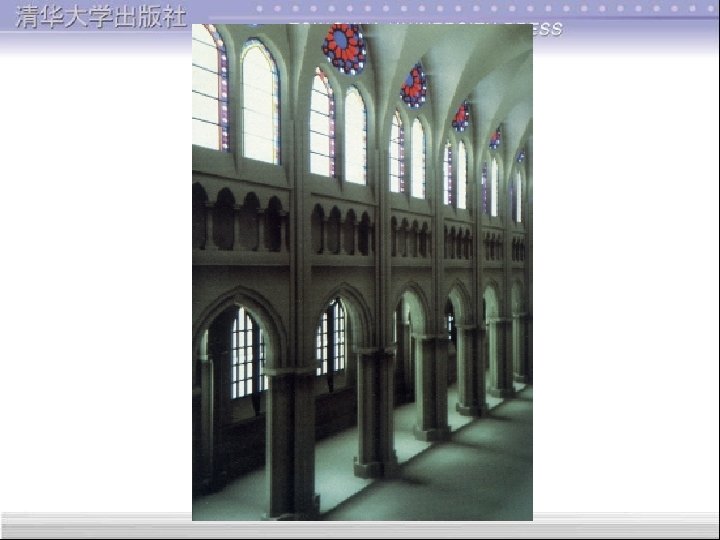720x540 pixels.
Task: Click the 清华大学出版社 header title
Action: pyautogui.click(x=101, y=17)
